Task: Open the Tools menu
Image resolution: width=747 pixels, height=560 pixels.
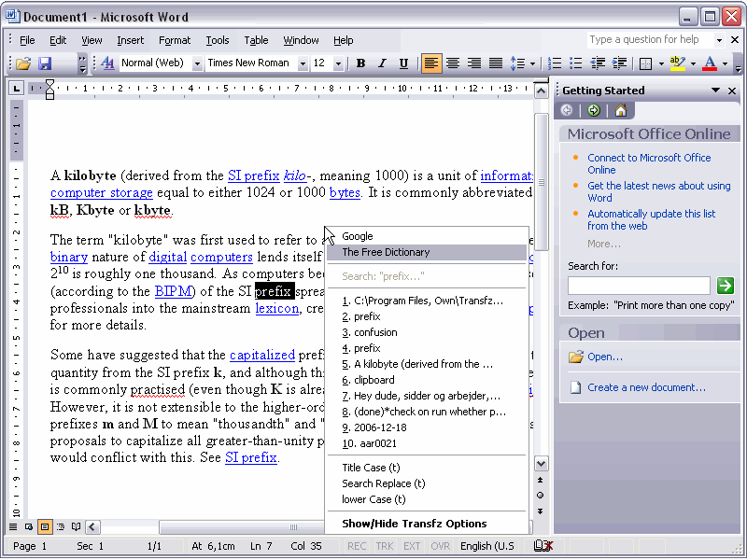Action: 218,40
